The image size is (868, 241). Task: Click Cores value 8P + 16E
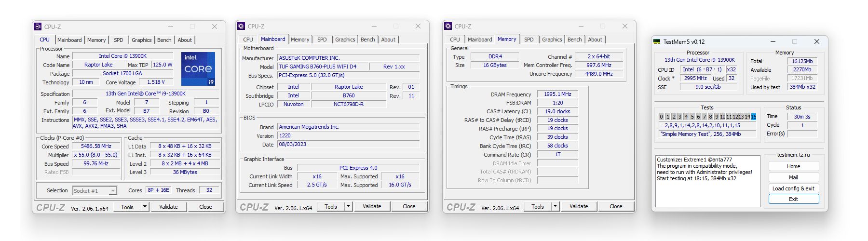(x=158, y=190)
